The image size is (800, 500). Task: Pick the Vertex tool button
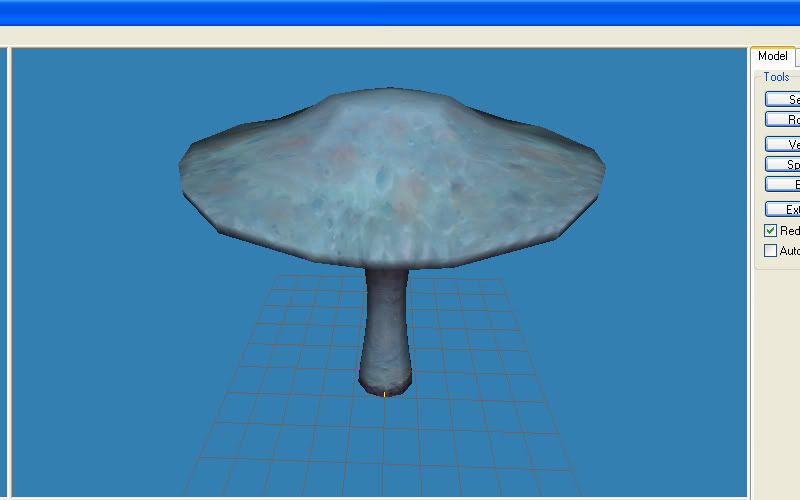783,145
